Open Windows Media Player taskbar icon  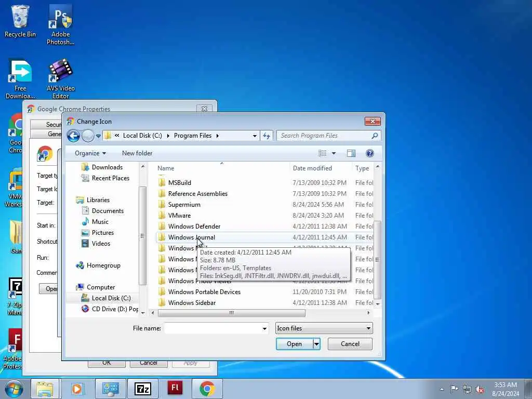pos(77,389)
